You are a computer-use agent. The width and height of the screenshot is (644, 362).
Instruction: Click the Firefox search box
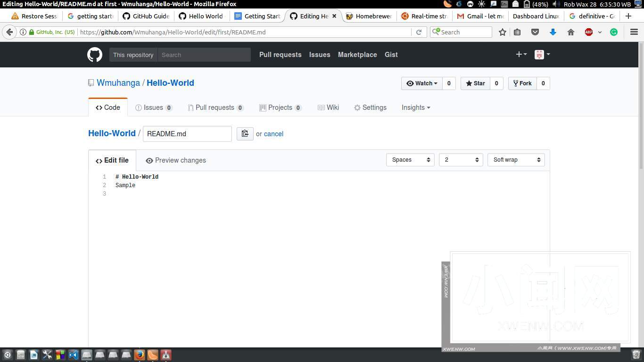pyautogui.click(x=461, y=32)
